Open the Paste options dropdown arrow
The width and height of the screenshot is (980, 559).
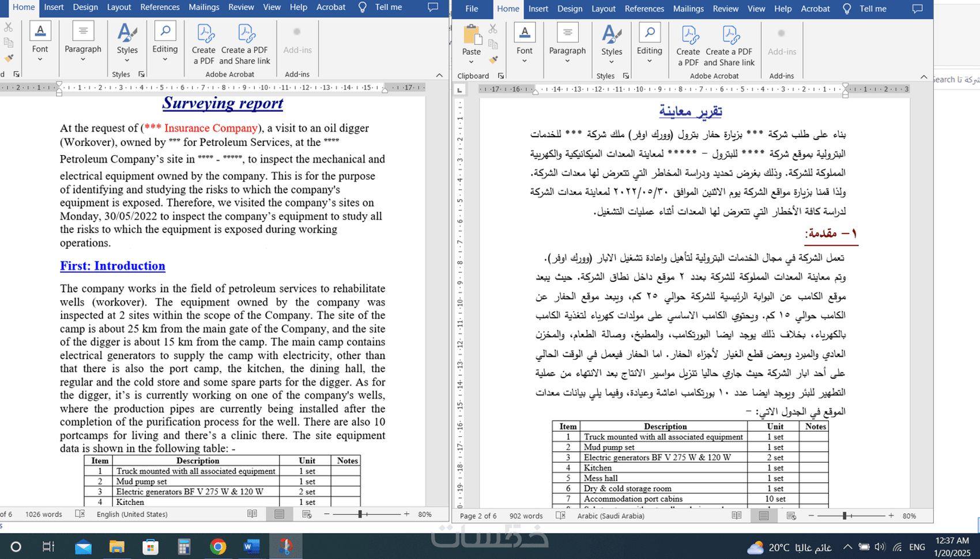(x=472, y=61)
